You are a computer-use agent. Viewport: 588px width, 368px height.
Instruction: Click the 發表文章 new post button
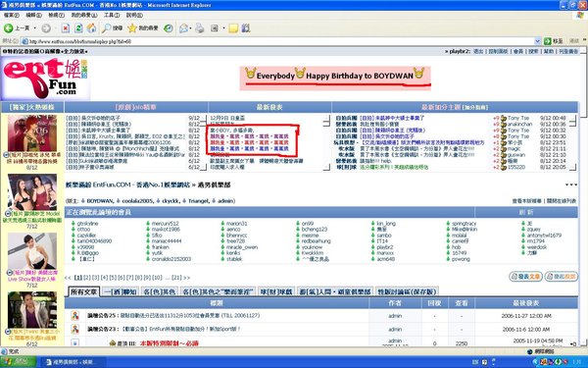coord(525,277)
